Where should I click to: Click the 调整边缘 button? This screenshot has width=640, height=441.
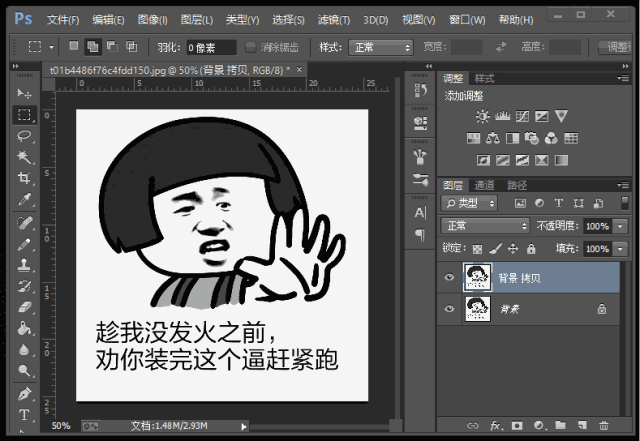(x=615, y=47)
